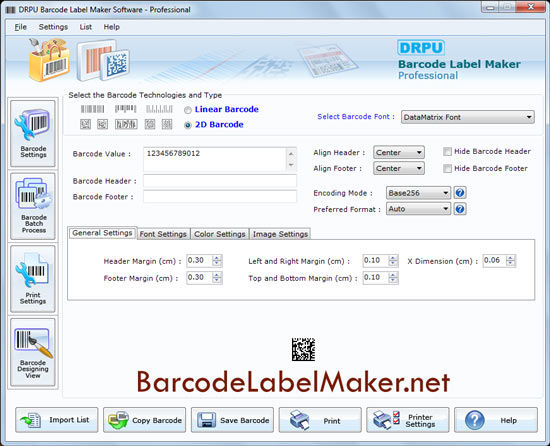Open the Barcode Settings sidebar panel

(33, 133)
